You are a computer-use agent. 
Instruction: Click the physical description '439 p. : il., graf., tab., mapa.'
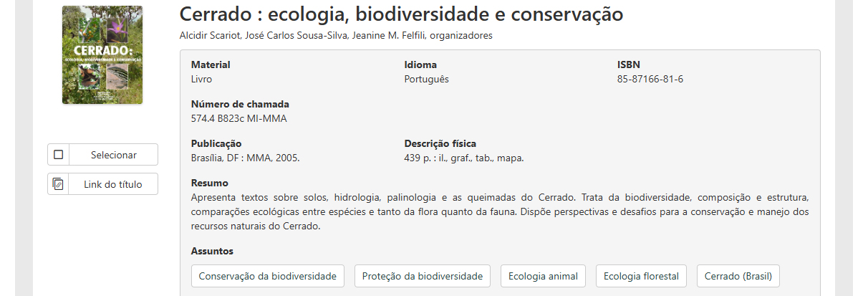pyautogui.click(x=464, y=158)
